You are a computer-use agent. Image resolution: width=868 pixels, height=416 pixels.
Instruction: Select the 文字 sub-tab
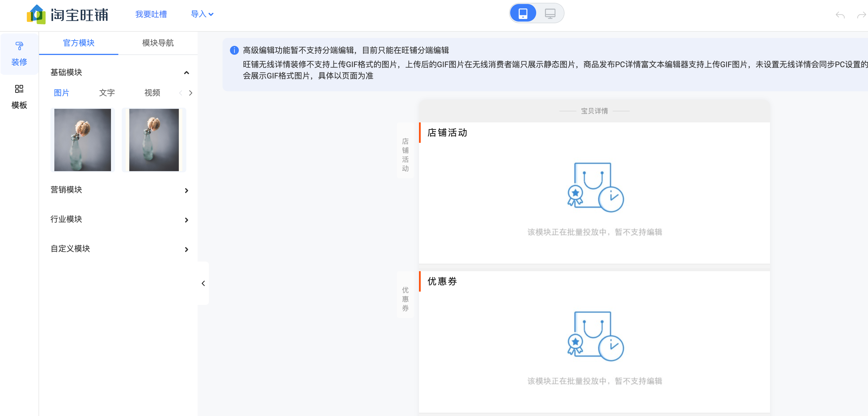click(107, 93)
